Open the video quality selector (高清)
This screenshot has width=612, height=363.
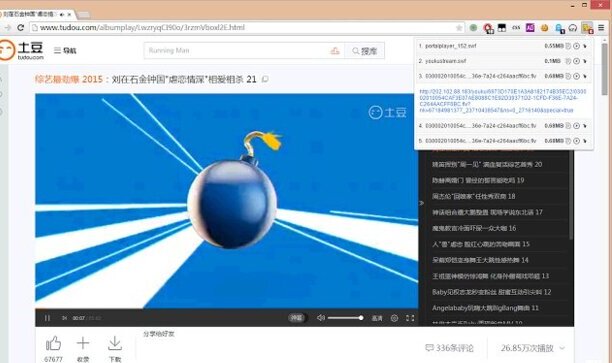pyautogui.click(x=377, y=318)
